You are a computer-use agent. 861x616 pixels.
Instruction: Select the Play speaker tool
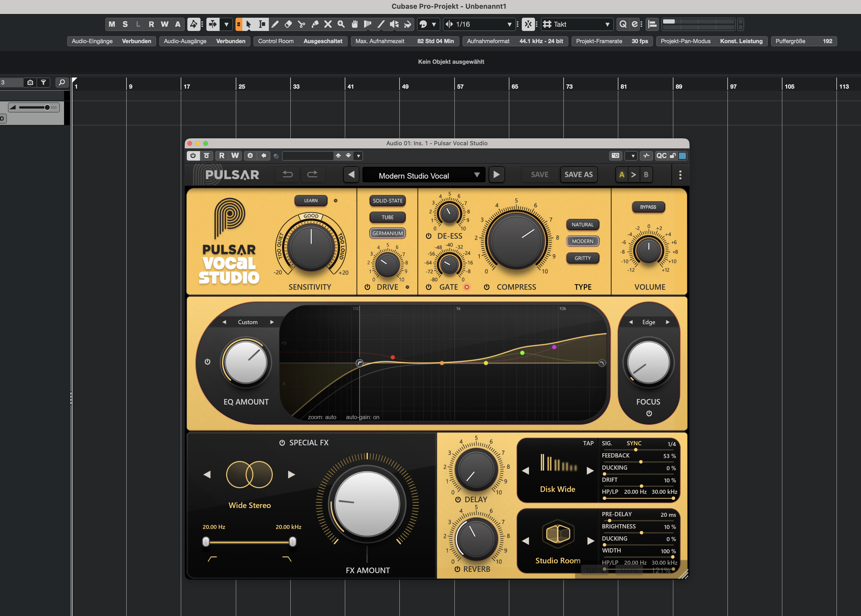pos(395,24)
